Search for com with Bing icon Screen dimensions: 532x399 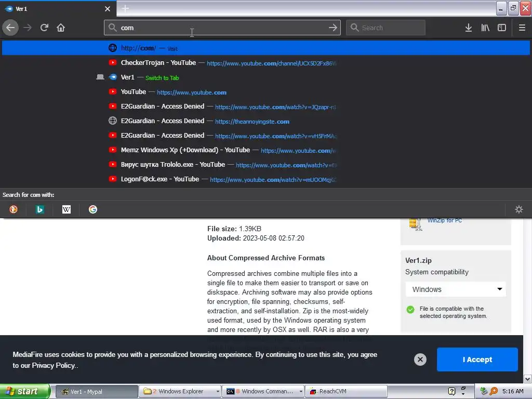click(39, 209)
